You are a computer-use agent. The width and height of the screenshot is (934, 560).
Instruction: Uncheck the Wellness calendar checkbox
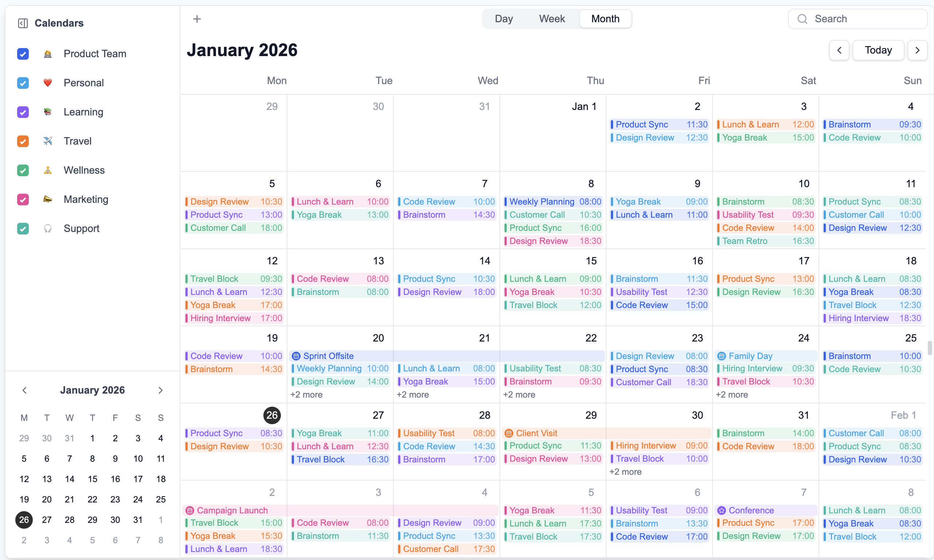[23, 170]
